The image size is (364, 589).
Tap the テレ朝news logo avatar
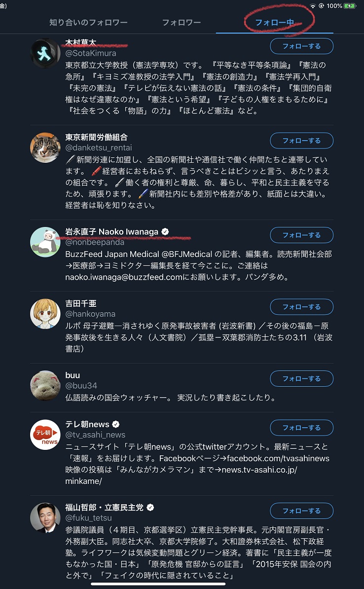pos(45,435)
